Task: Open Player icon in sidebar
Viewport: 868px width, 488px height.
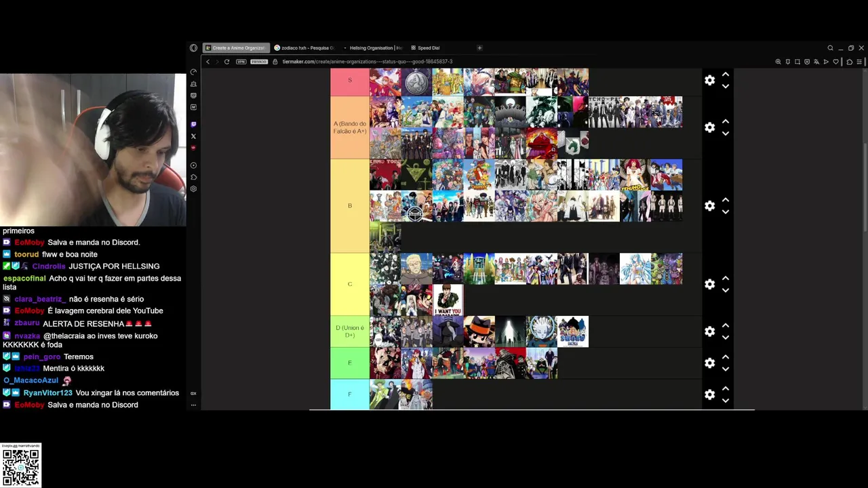Action: [193, 165]
